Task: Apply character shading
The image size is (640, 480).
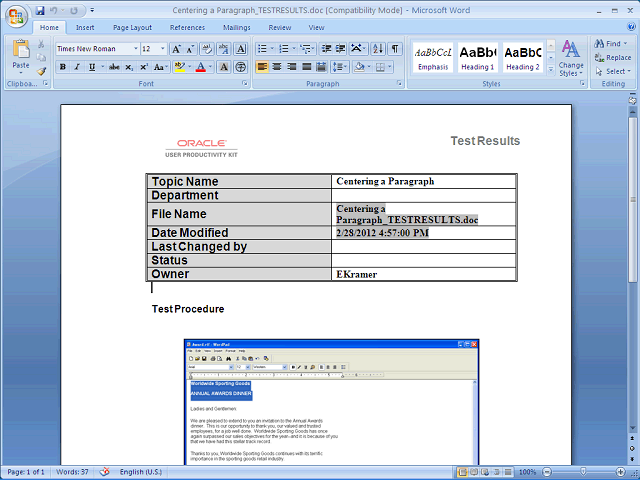Action: pos(224,67)
